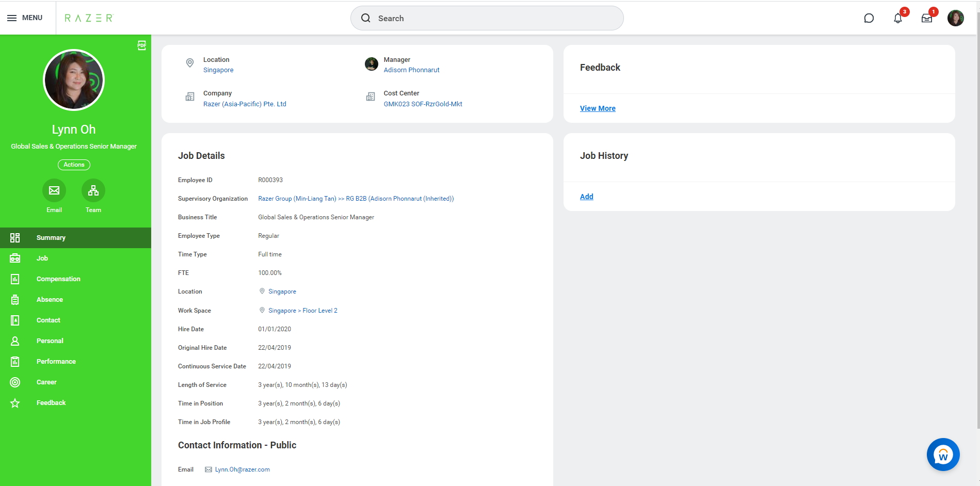980x486 pixels.
Task: Click the Location pin icon in header card
Action: (x=190, y=63)
